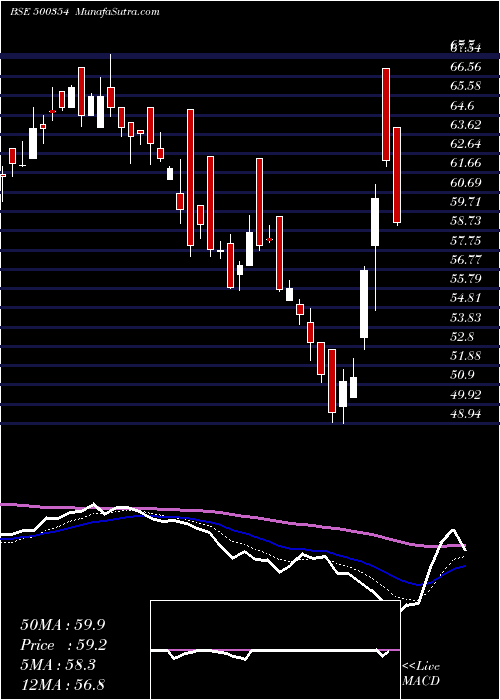Viewport: 500px width, 700px height.
Task: Click the <<Live MACD label
Action: (x=421, y=674)
